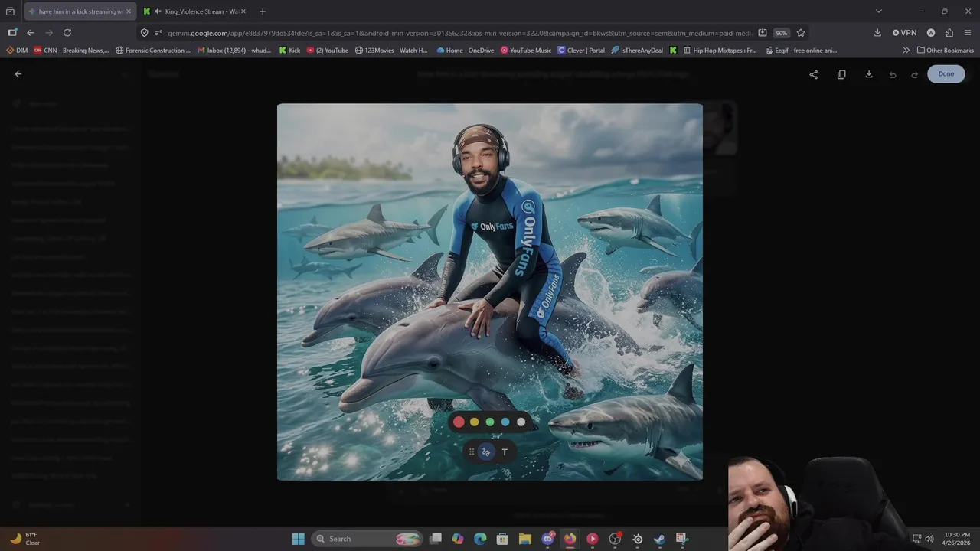Screen dimensions: 980x551
Task: Open the Kick bookmark
Action: (289, 51)
